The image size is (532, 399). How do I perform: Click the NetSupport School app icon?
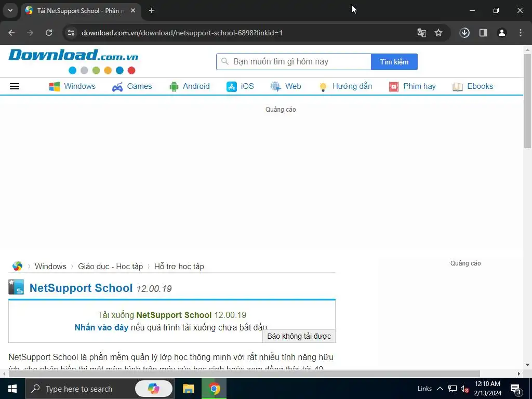click(x=16, y=287)
